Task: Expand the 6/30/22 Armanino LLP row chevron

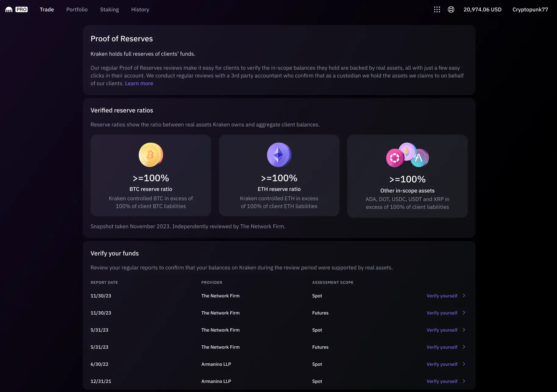Action: tap(464, 364)
